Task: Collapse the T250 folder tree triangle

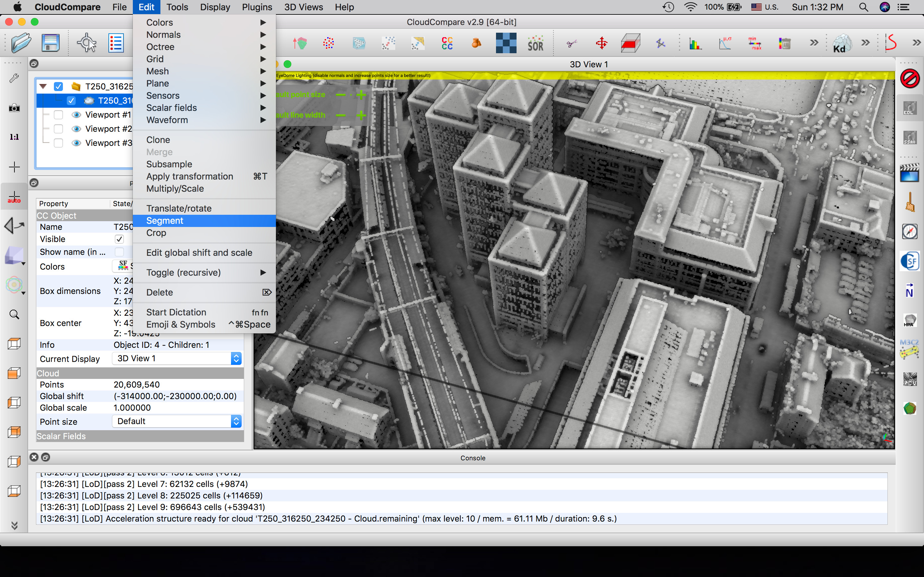Action: [x=43, y=86]
